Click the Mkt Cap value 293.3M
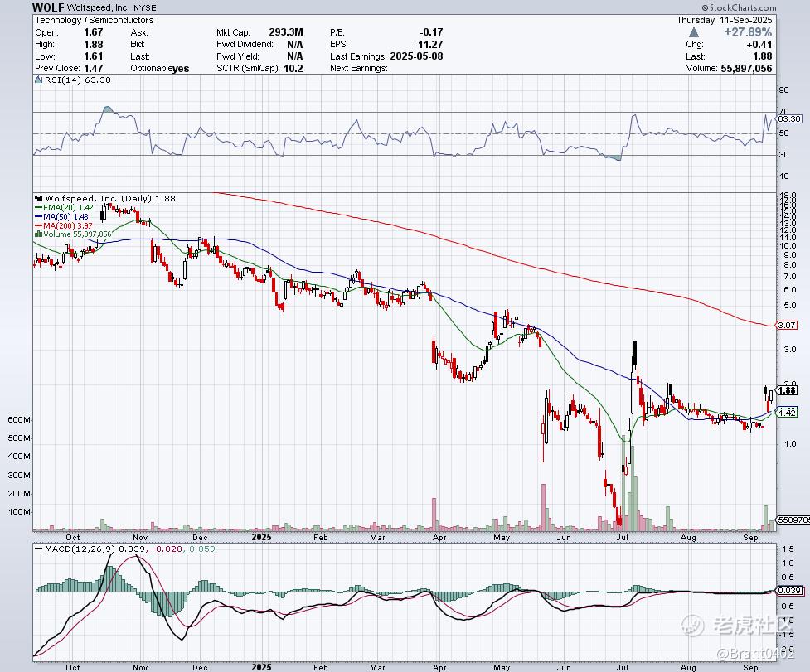This screenshot has width=810, height=672. pyautogui.click(x=286, y=32)
